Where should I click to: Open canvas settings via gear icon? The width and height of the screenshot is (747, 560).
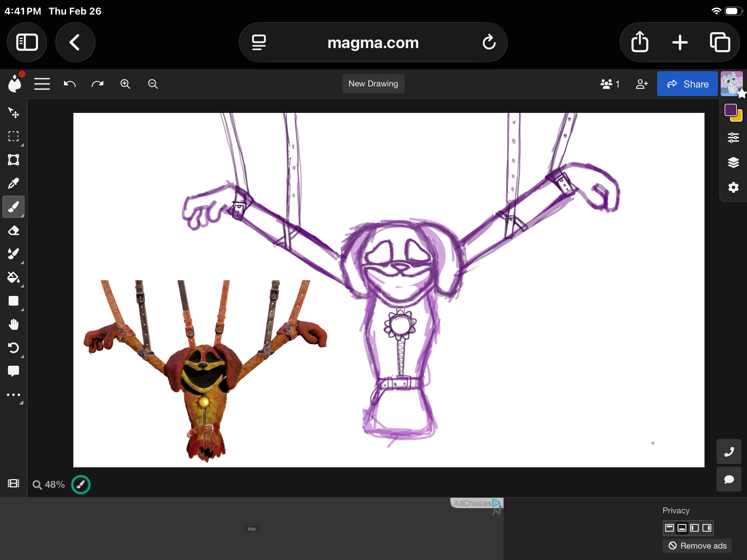[734, 187]
